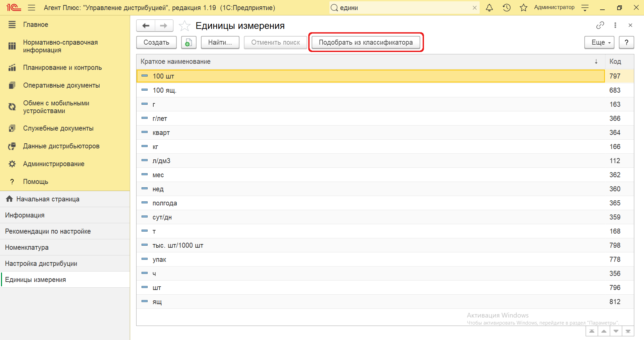The height and width of the screenshot is (340, 644).
Task: Open Нормативно-справочная информация section
Action: point(65,46)
